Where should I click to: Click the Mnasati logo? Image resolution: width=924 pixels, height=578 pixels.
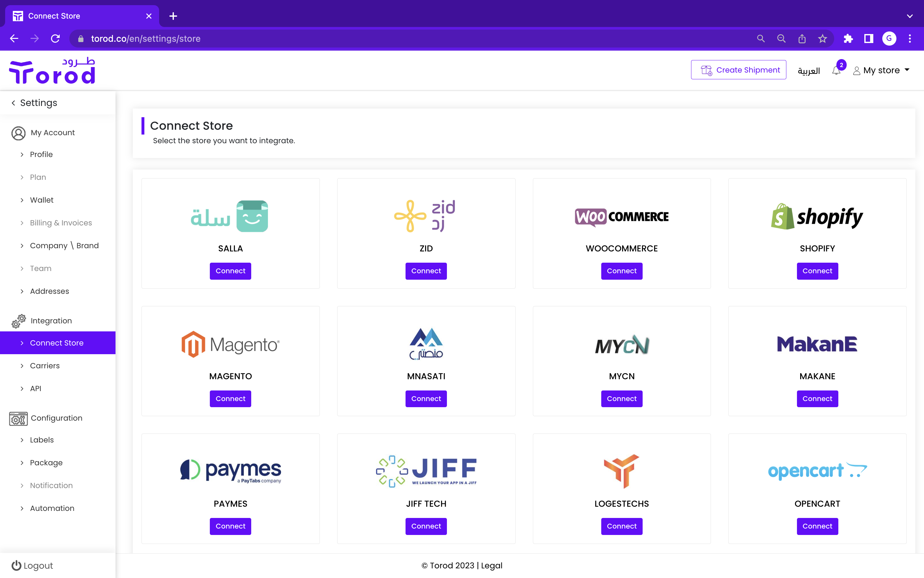coord(426,344)
